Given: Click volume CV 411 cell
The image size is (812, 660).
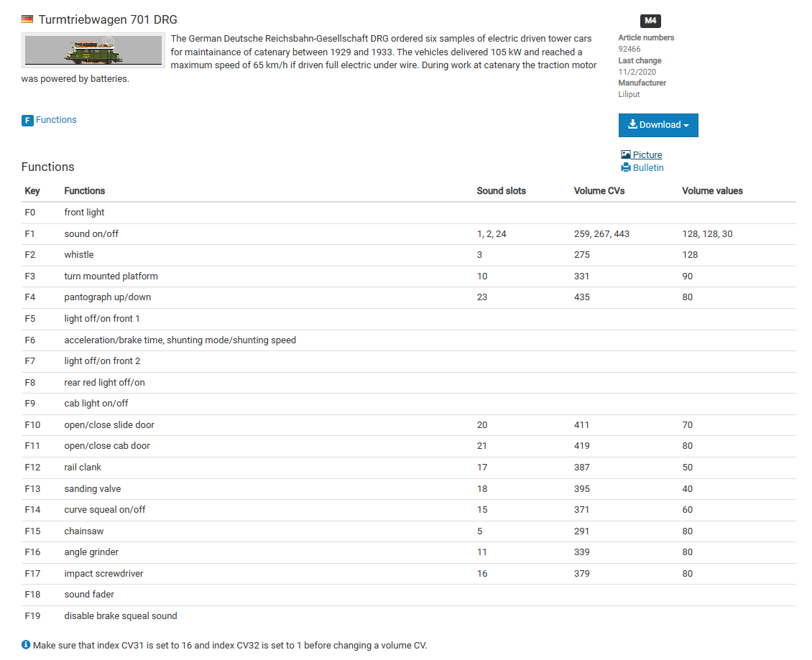Looking at the screenshot, I should [581, 425].
